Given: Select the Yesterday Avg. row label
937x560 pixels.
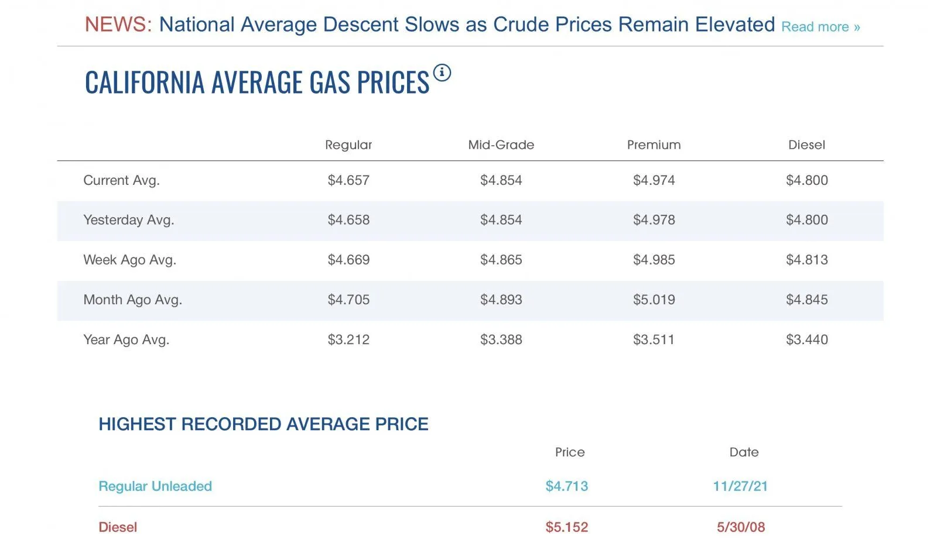Looking at the screenshot, I should coord(129,220).
